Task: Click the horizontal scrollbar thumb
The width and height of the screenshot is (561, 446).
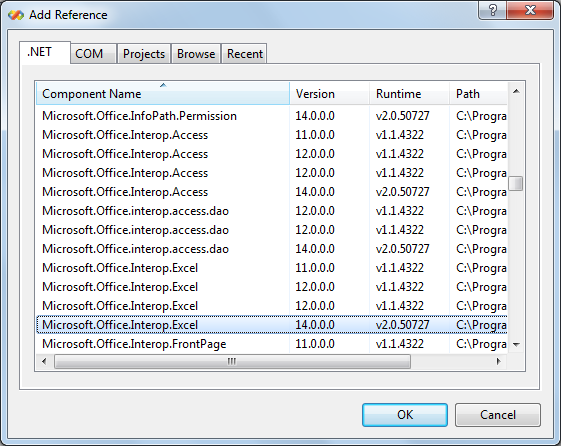Action: 232,362
